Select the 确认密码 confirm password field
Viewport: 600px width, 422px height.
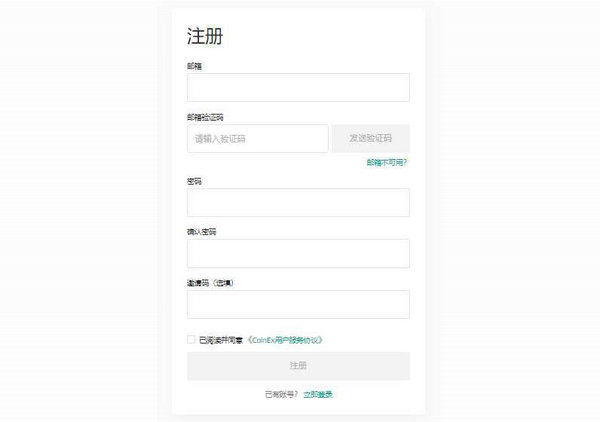tap(298, 253)
